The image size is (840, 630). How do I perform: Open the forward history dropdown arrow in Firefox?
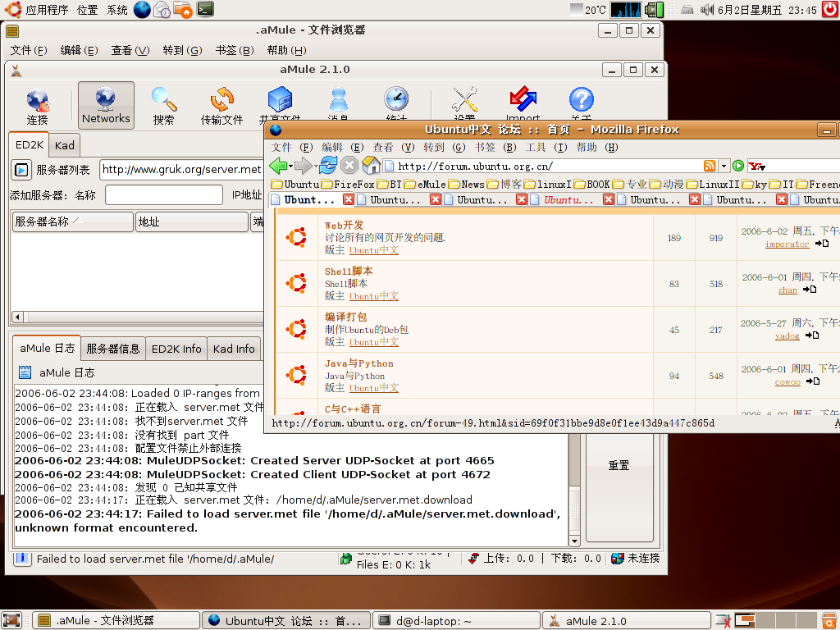(314, 166)
